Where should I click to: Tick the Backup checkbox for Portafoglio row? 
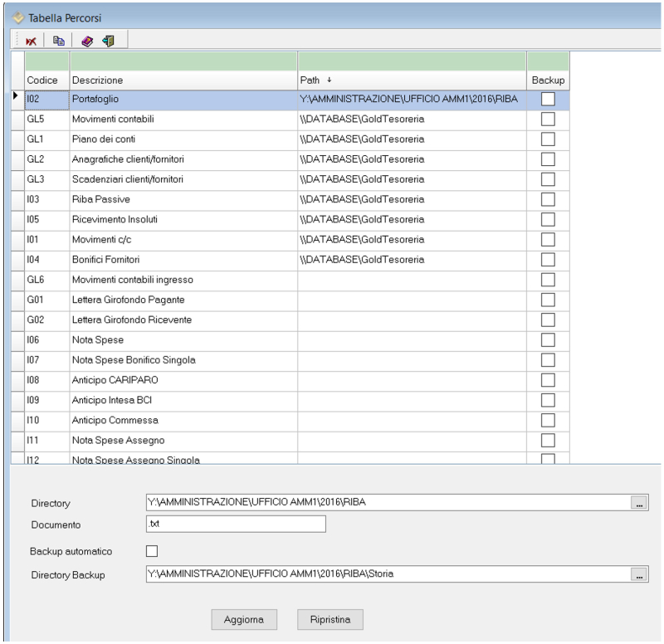coord(548,99)
